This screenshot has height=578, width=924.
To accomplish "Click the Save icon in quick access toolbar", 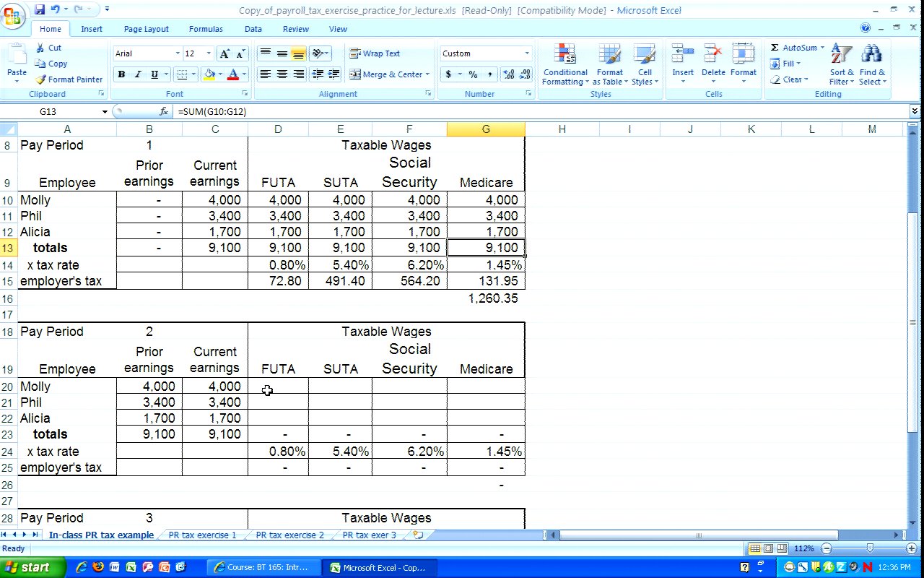I will (39, 9).
